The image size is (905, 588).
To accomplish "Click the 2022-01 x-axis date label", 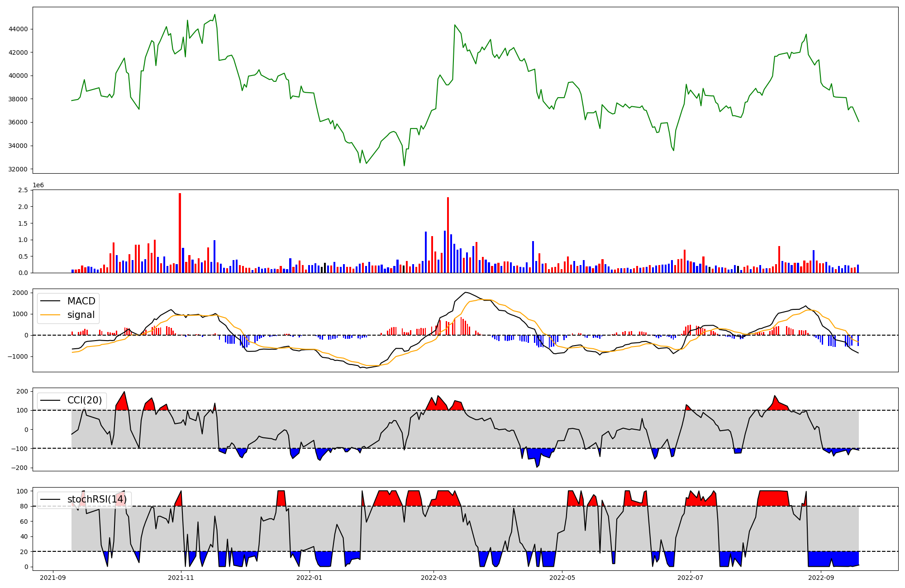I will (310, 578).
